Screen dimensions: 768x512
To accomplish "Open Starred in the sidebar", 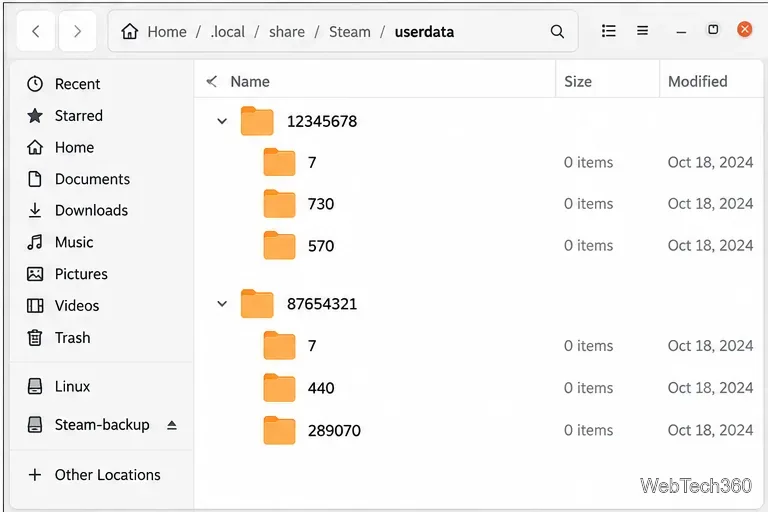I will [79, 116].
